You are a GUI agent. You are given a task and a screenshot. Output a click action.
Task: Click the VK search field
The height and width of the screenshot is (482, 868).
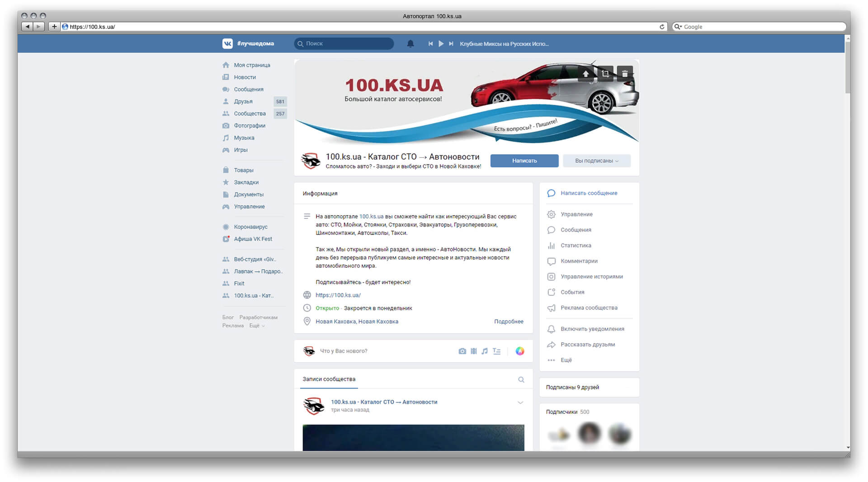point(344,43)
